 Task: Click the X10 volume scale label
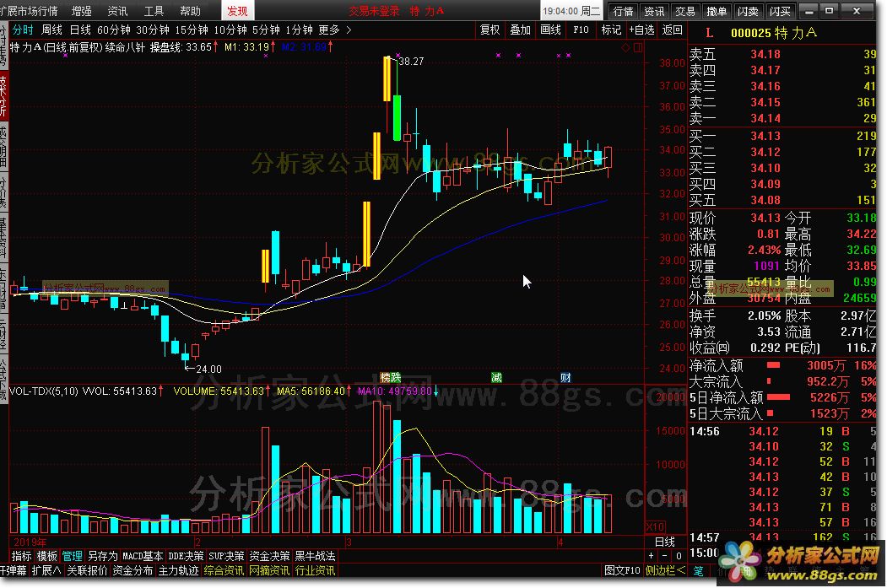[x=655, y=527]
